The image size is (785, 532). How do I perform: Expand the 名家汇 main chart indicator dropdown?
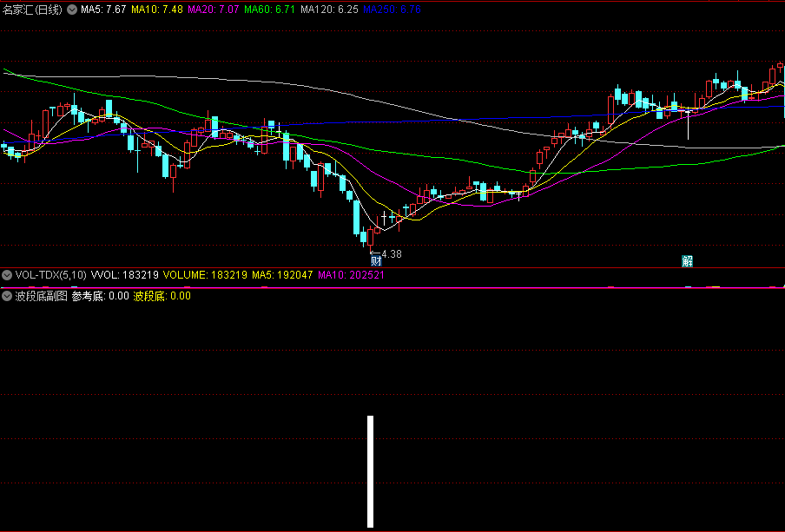pyautogui.click(x=72, y=10)
